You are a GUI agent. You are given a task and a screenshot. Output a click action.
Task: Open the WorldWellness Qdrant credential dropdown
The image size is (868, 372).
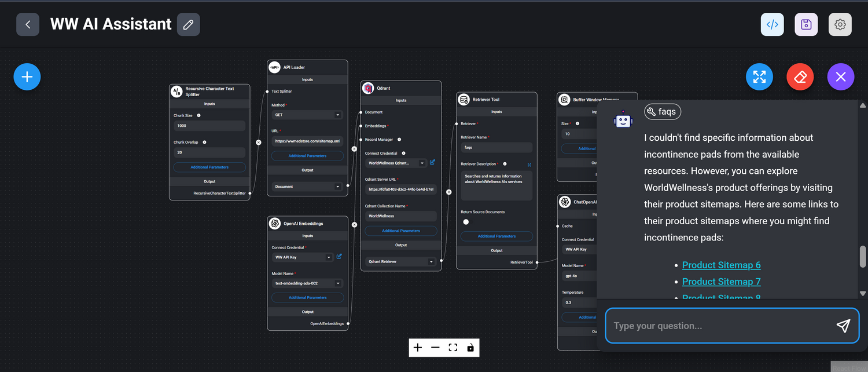pyautogui.click(x=396, y=163)
